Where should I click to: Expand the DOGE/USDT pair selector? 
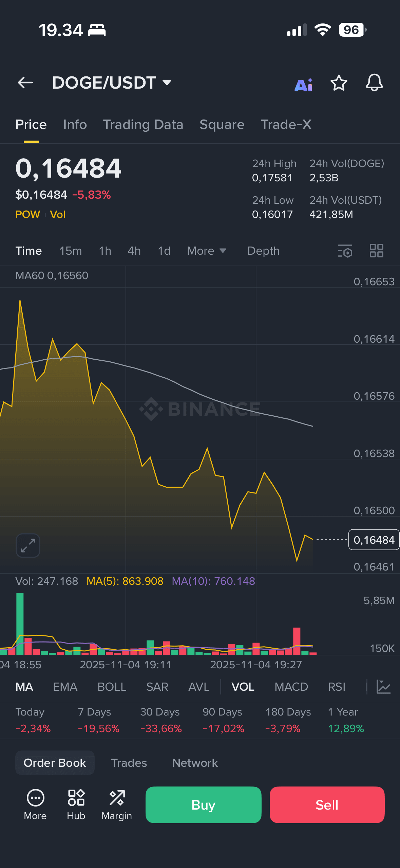(112, 83)
